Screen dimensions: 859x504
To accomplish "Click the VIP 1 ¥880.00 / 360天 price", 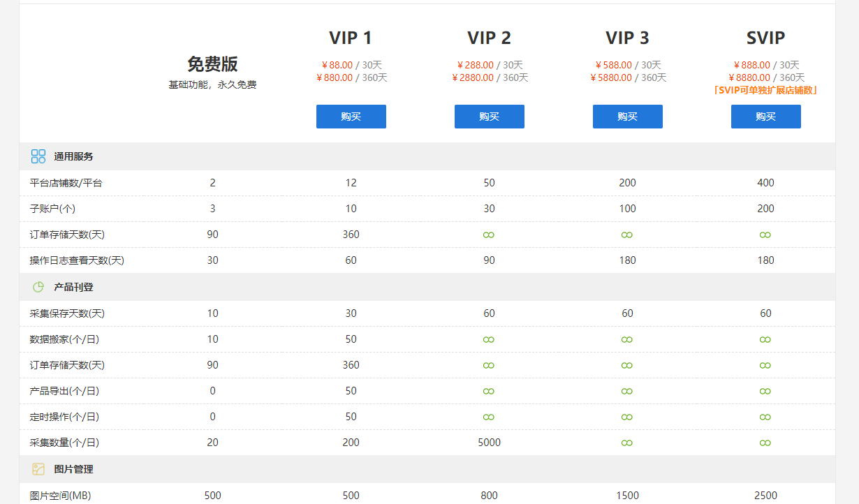I will click(351, 77).
